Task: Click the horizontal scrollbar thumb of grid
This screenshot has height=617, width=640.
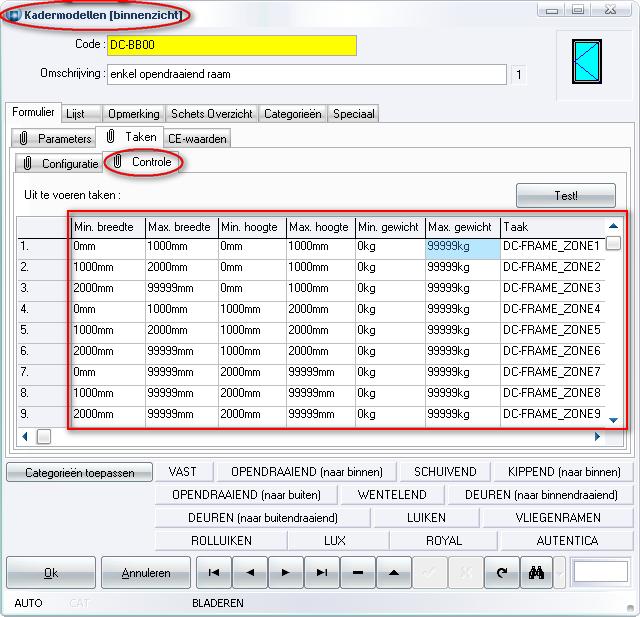Action: pos(44,437)
